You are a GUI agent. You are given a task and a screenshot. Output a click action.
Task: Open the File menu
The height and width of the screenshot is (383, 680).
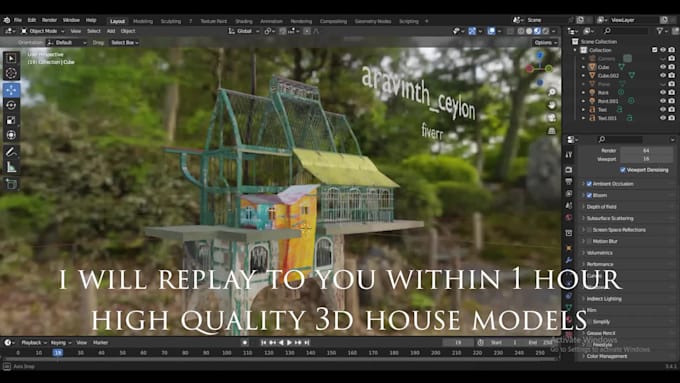click(18, 20)
